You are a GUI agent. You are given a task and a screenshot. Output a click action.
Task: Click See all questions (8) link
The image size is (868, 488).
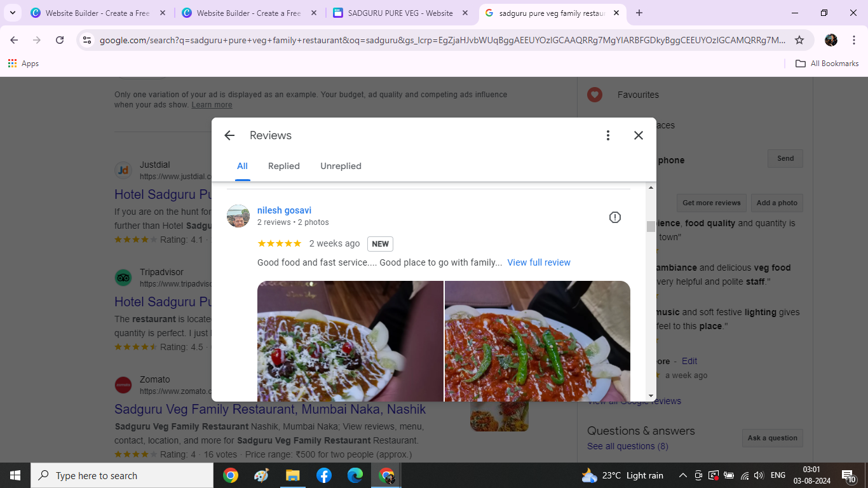tap(628, 446)
